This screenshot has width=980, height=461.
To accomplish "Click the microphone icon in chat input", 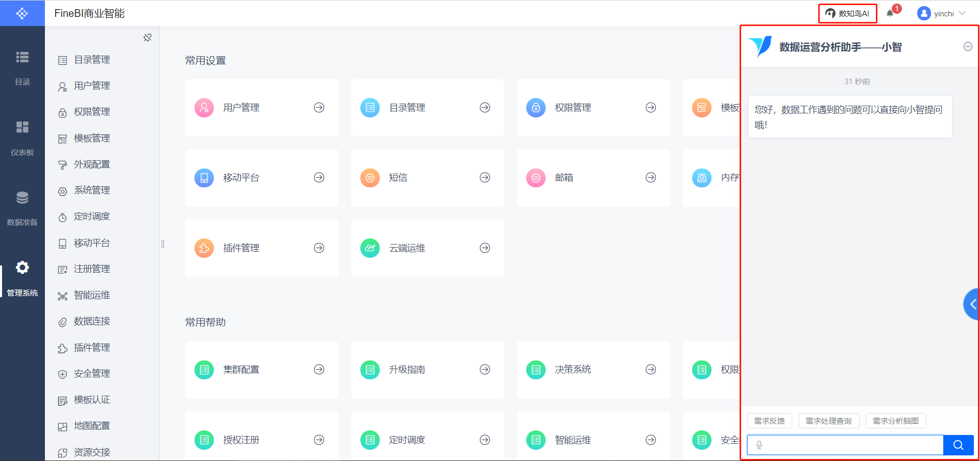I will click(x=759, y=445).
